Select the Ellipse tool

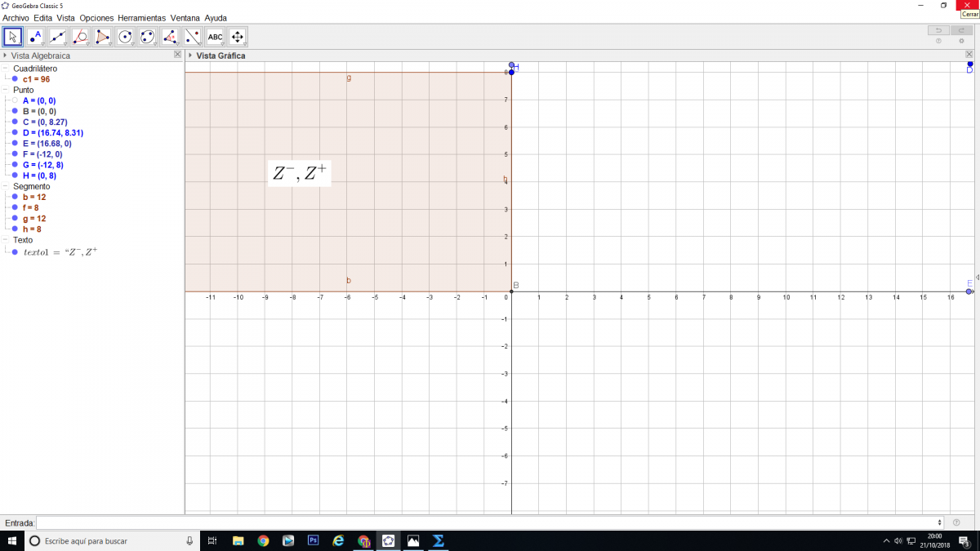(x=147, y=37)
